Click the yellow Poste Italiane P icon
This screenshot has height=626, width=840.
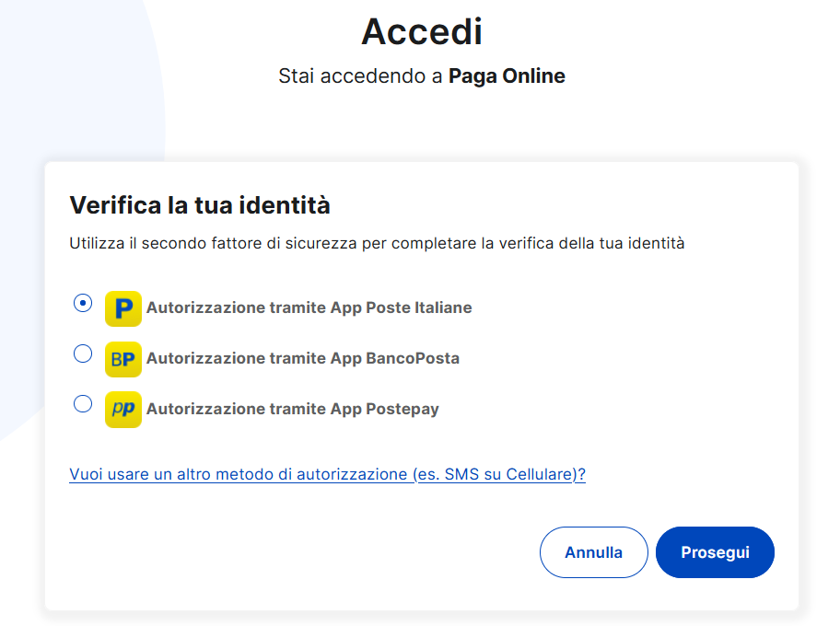coord(123,308)
